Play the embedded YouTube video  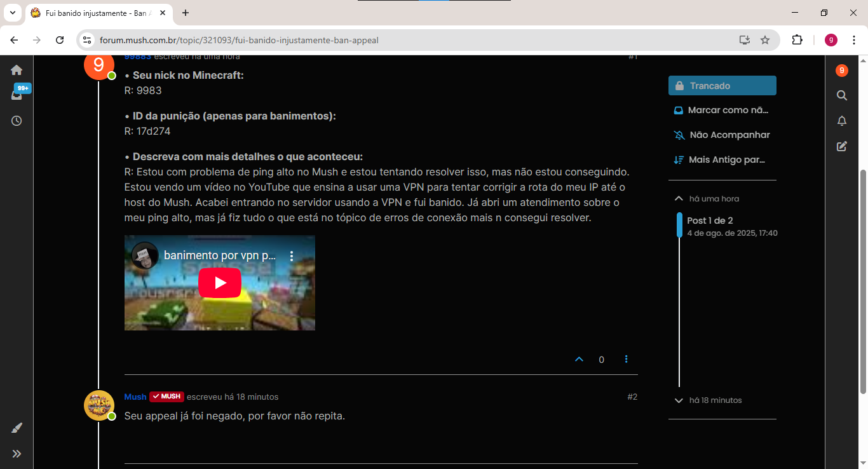[220, 283]
